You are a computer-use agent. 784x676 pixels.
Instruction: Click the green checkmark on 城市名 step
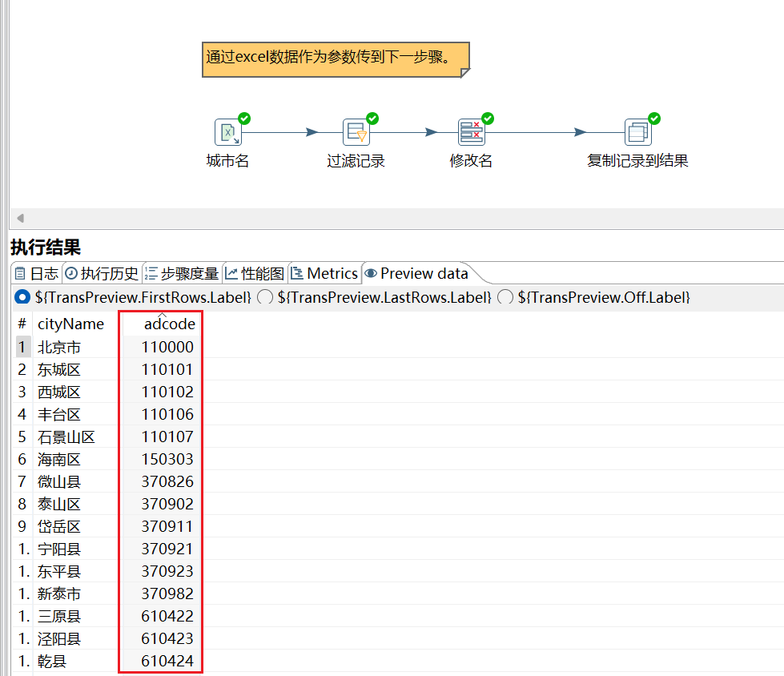(x=244, y=119)
